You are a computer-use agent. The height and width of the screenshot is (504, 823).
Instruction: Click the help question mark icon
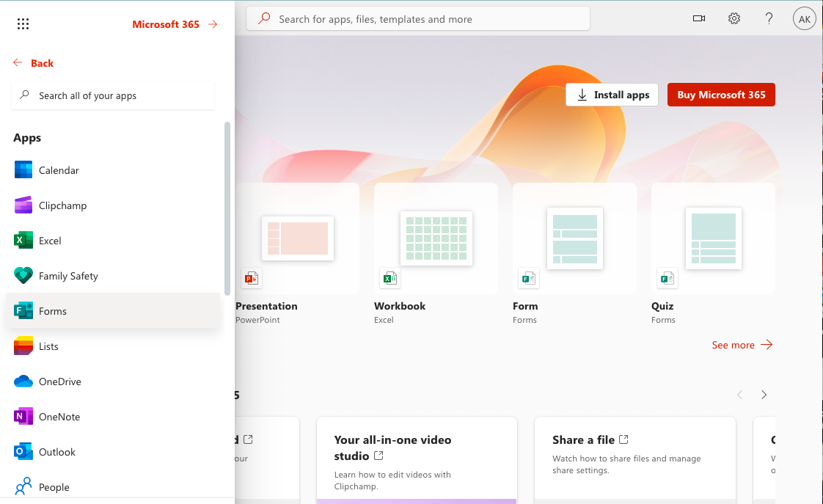[x=769, y=19]
